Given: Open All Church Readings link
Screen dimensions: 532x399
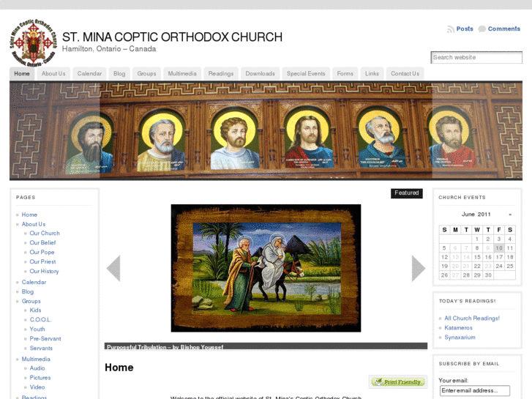Looking at the screenshot, I should click(472, 318).
